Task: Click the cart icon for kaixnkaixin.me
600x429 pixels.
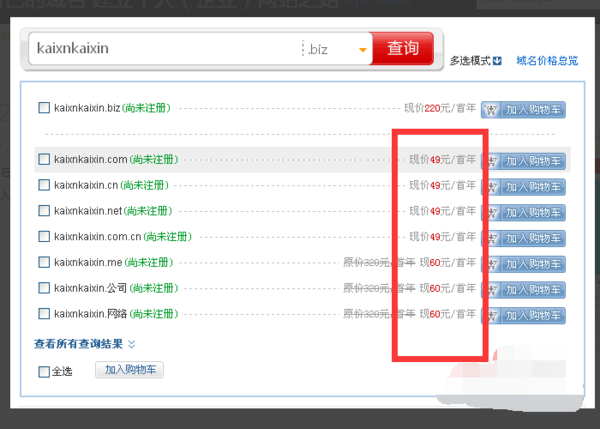Action: pyautogui.click(x=493, y=264)
